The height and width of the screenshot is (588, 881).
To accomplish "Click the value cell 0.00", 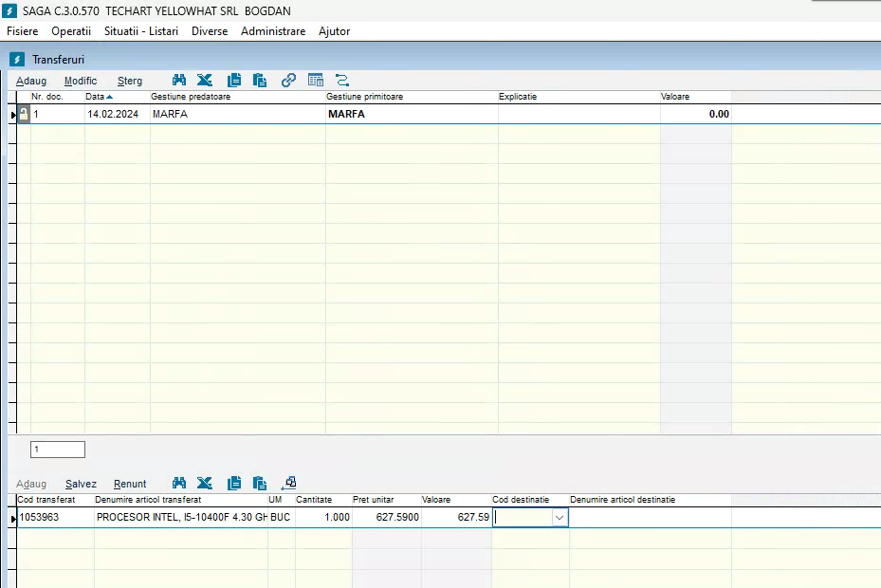I will point(696,114).
